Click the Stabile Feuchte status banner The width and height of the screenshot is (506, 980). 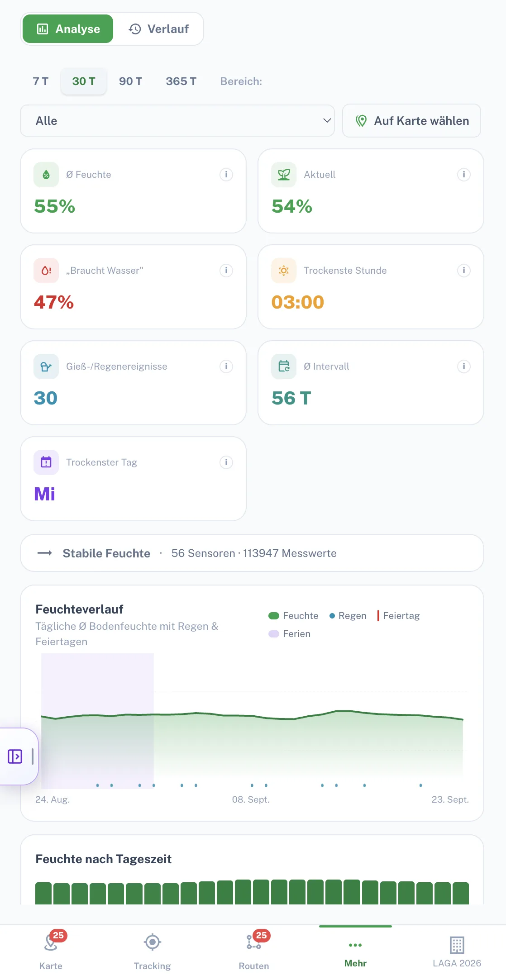click(x=252, y=553)
